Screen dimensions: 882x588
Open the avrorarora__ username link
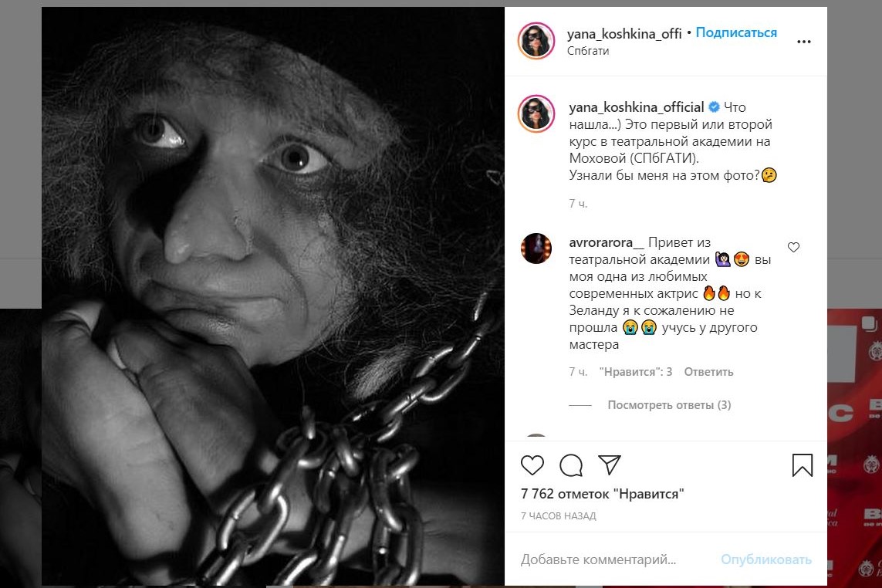coord(605,242)
